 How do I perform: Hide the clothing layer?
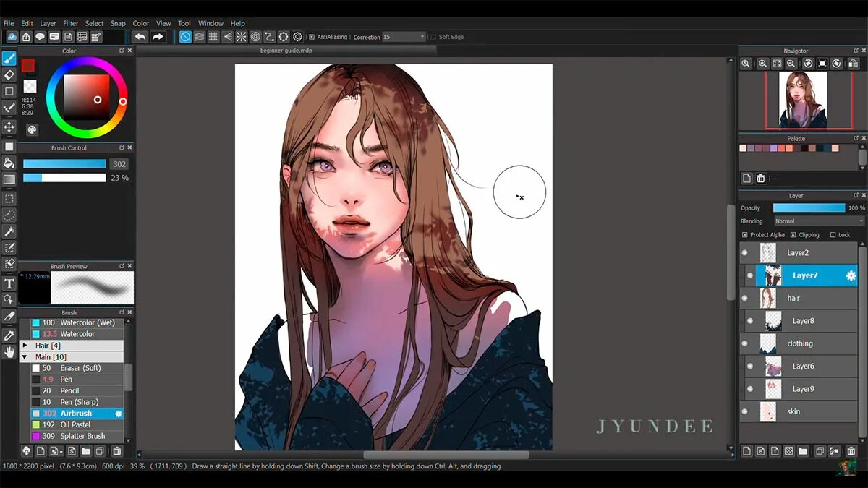click(745, 343)
